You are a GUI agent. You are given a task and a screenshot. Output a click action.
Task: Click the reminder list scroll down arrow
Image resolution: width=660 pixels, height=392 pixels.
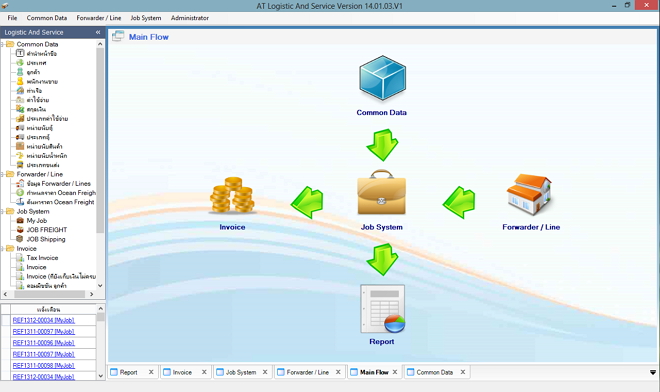point(101,376)
